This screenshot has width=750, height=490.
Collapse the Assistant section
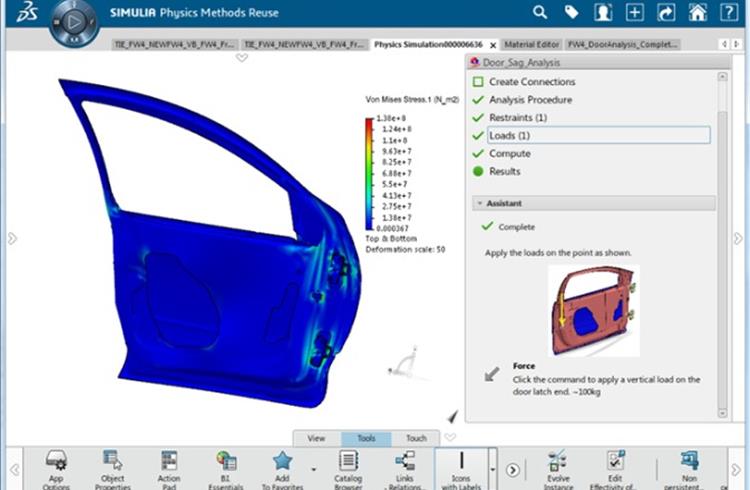click(x=480, y=203)
